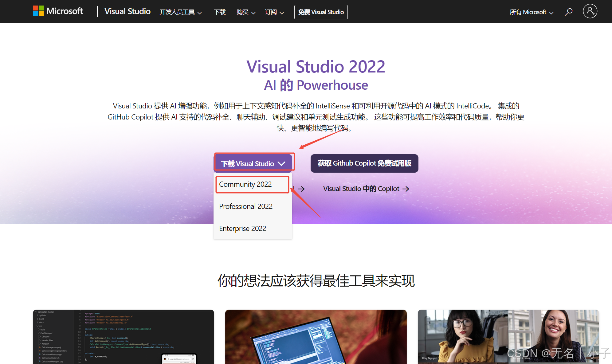This screenshot has height=364, width=612.
Task: Click 获取 Github Copilot 免费试用版
Action: pos(364,163)
